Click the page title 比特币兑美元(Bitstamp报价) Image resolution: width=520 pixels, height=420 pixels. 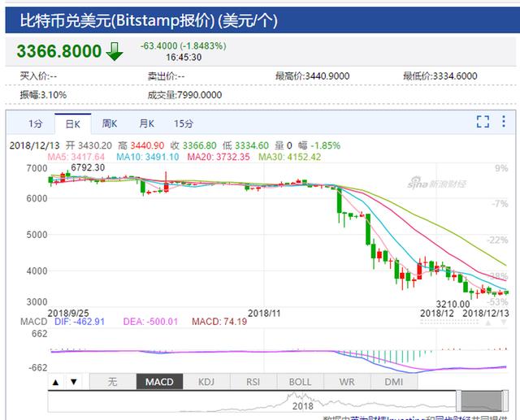click(117, 20)
